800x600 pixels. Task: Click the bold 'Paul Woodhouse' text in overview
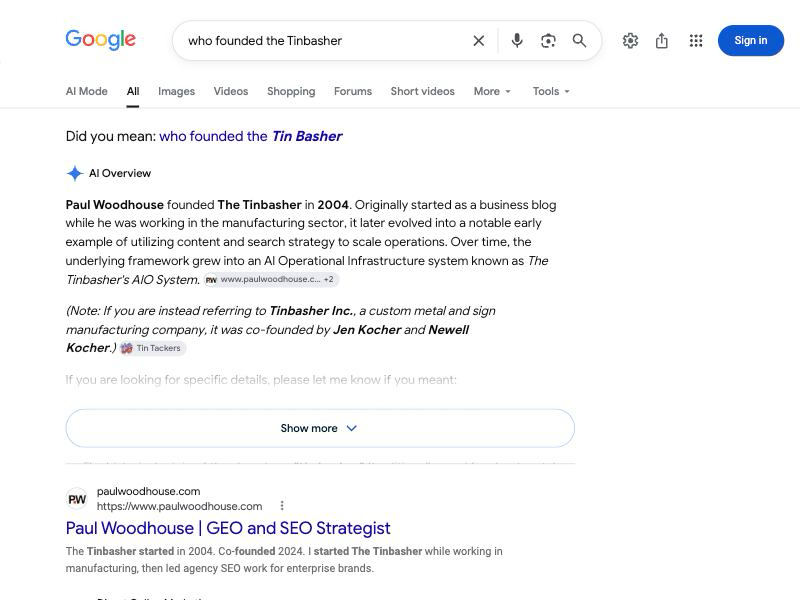point(114,205)
